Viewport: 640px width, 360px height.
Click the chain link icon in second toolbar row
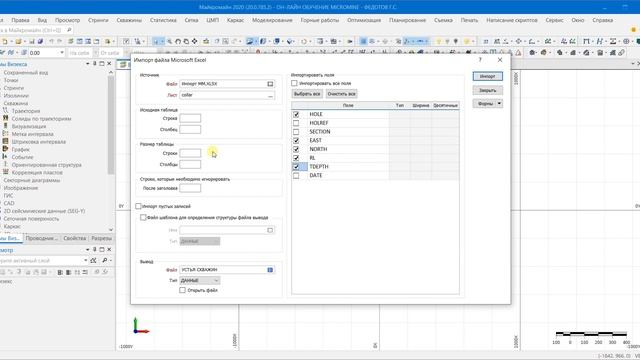621,53
